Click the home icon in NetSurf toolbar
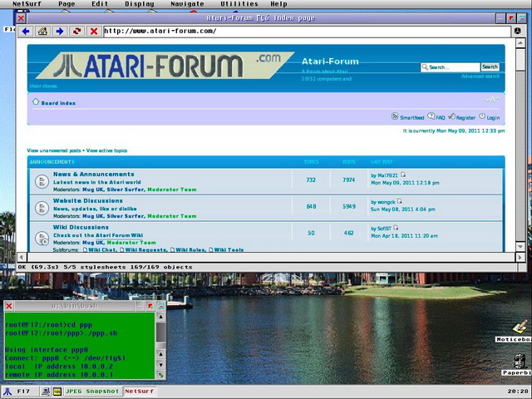Image resolution: width=532 pixels, height=399 pixels. [42, 32]
